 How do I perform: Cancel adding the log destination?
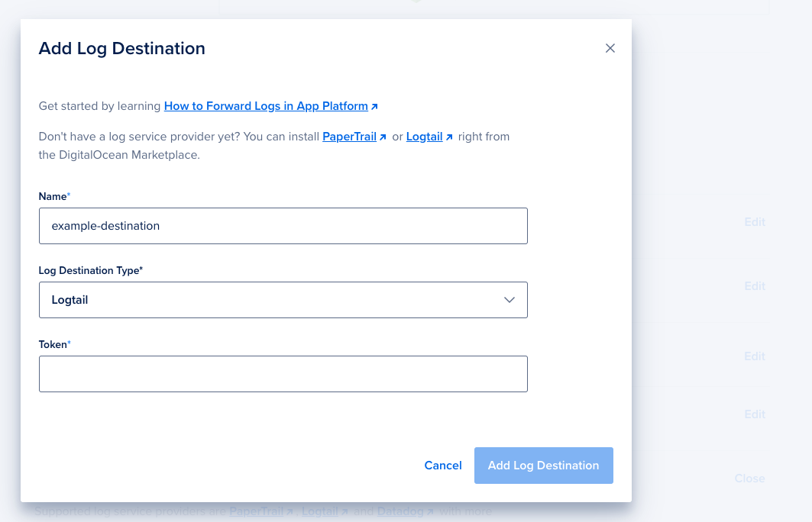[443, 466]
